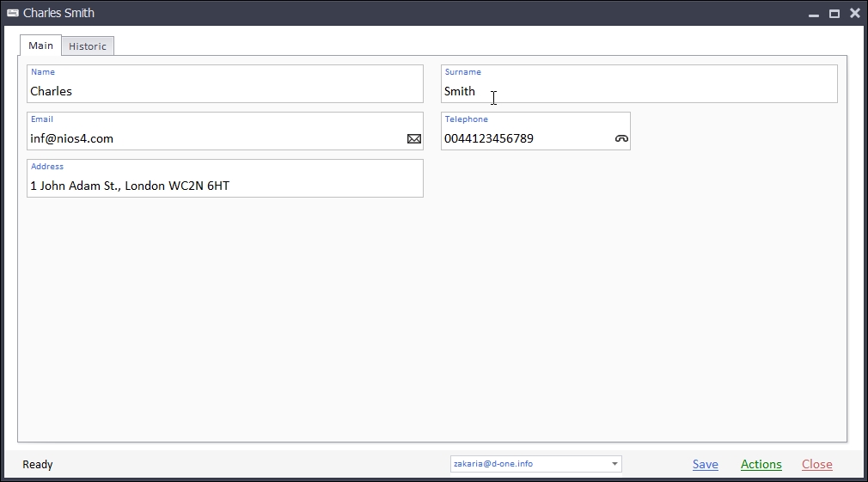Click the envelope icon in Email field
Image resolution: width=868 pixels, height=482 pixels.
(414, 138)
